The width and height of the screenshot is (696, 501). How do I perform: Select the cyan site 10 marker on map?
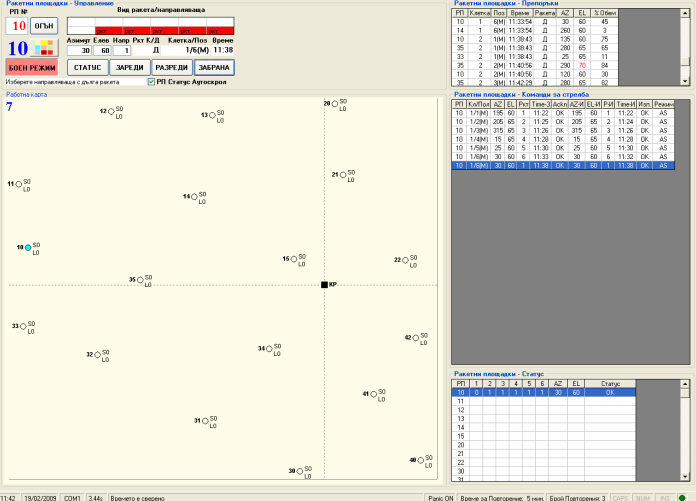[x=28, y=247]
